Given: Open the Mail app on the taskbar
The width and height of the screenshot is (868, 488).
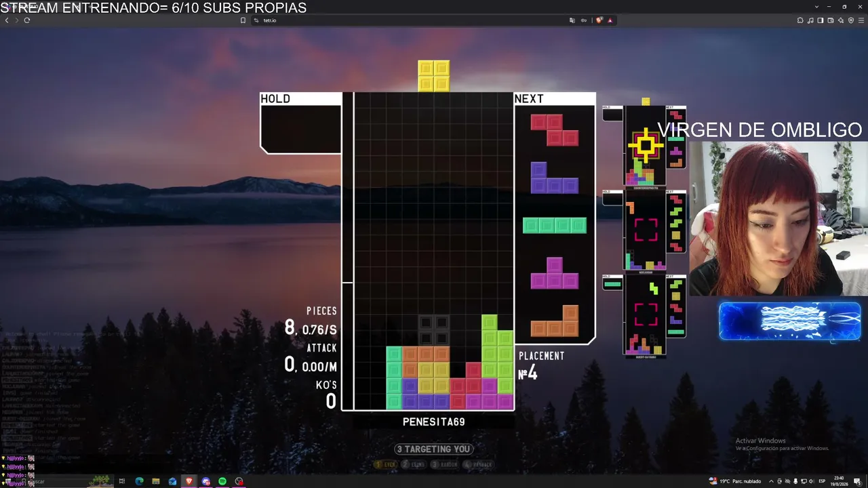Looking at the screenshot, I should pyautogui.click(x=172, y=481).
